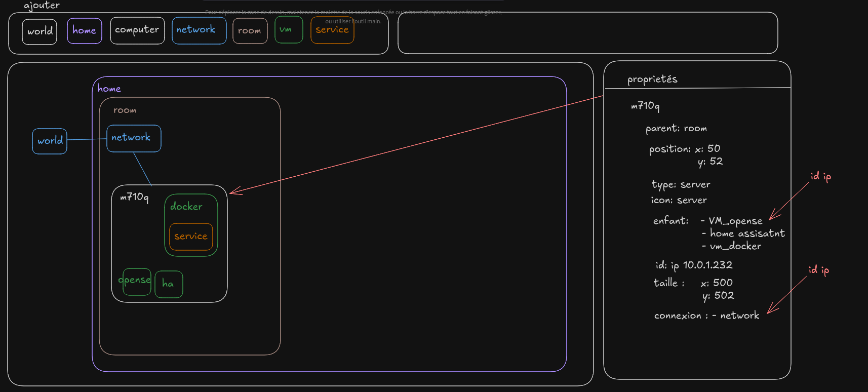
Task: Select the world node on the canvas
Action: pyautogui.click(x=50, y=141)
